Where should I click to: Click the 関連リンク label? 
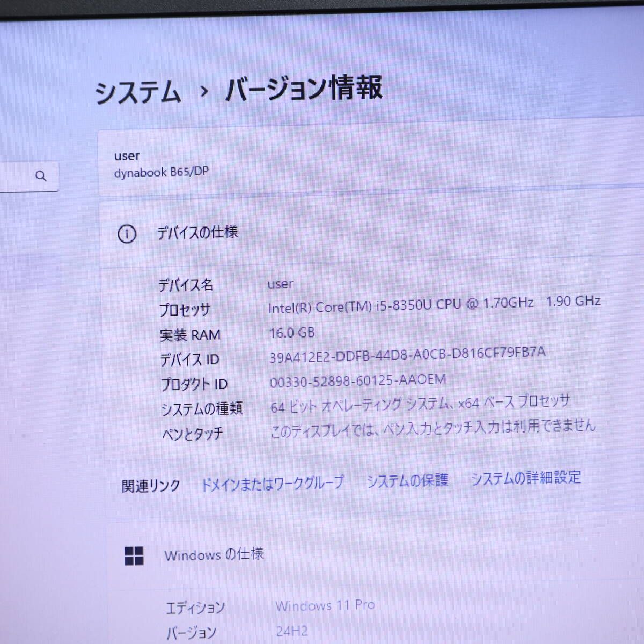click(151, 486)
